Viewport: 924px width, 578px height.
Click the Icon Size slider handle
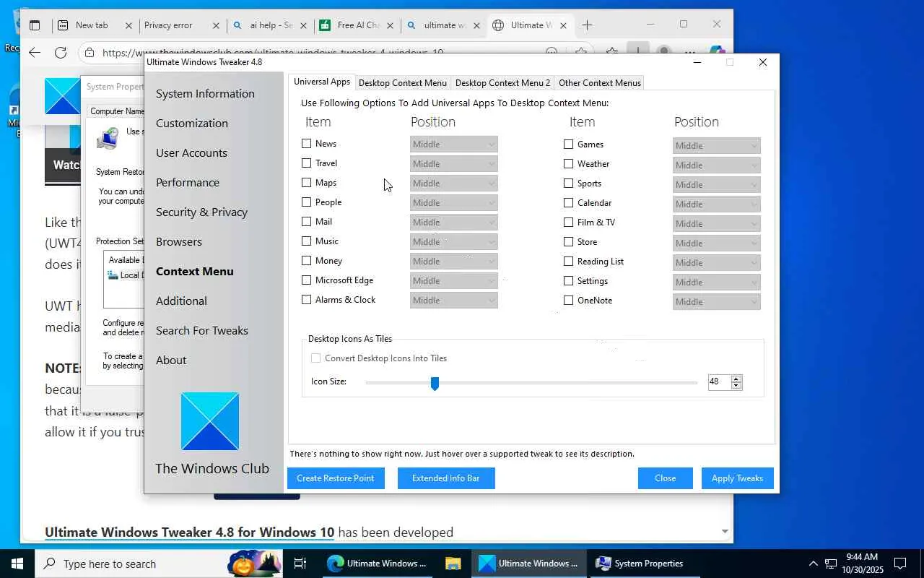[x=435, y=383]
